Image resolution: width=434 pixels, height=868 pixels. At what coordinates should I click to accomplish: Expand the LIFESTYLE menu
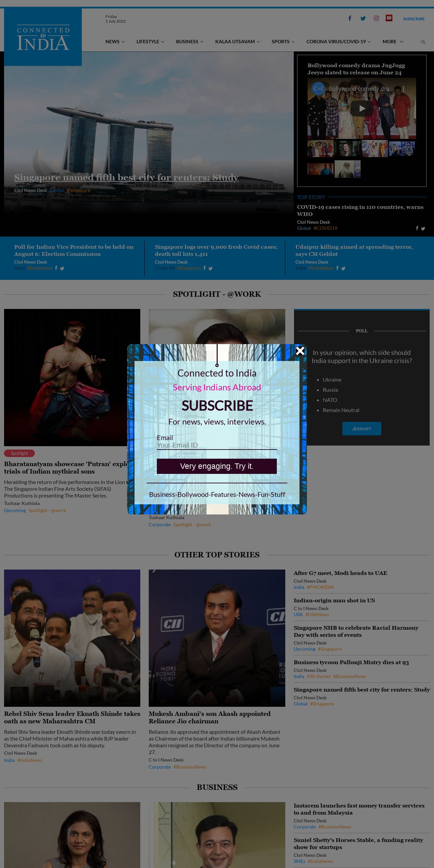(150, 42)
